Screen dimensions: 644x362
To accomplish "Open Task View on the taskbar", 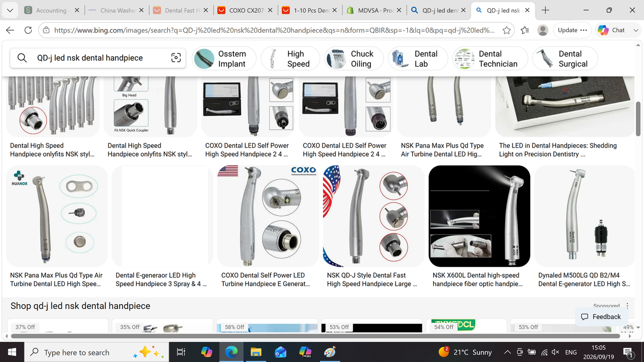I will coord(181,352).
